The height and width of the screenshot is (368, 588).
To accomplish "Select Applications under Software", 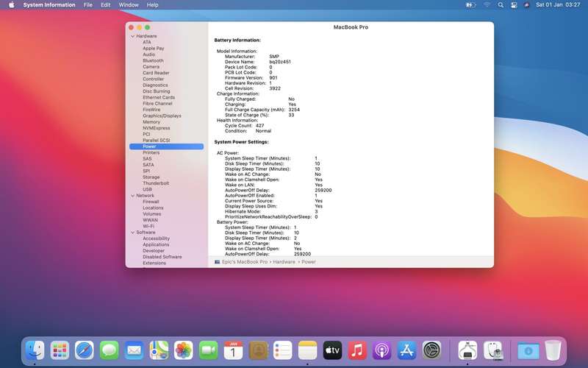I will [x=156, y=244].
